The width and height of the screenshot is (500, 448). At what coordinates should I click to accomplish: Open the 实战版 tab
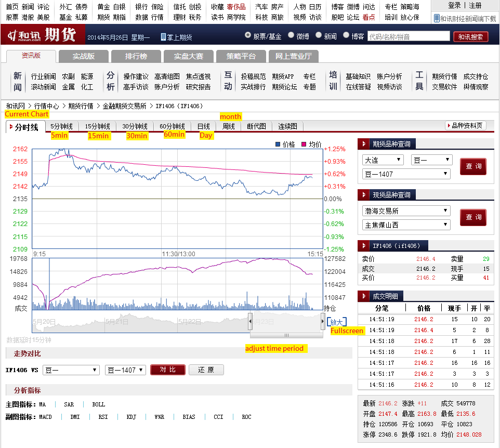(84, 57)
